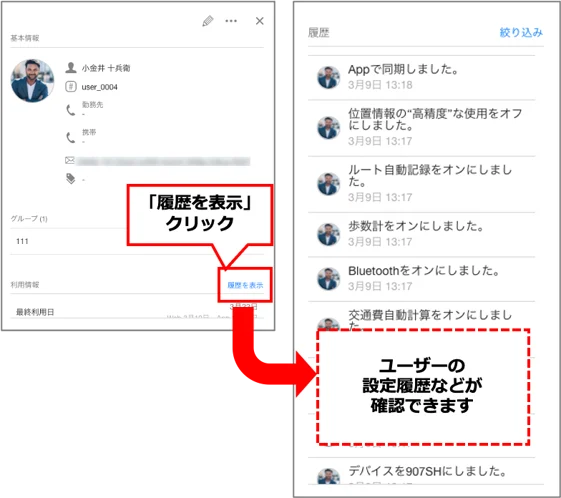Open the Appで同期しました history entry

point(421,77)
